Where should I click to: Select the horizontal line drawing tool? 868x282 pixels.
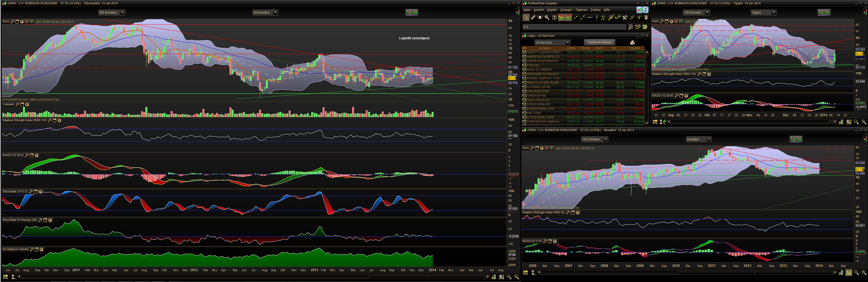(589, 18)
